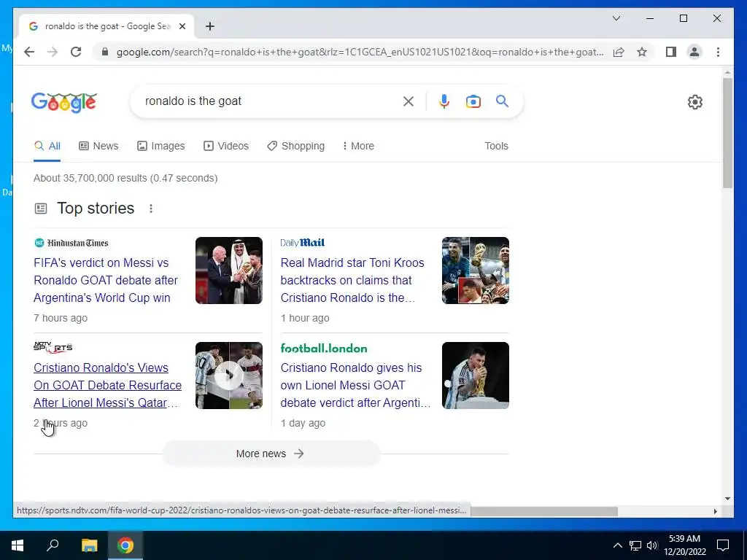
Task: Click the NDTV Sports source logo
Action: click(53, 348)
